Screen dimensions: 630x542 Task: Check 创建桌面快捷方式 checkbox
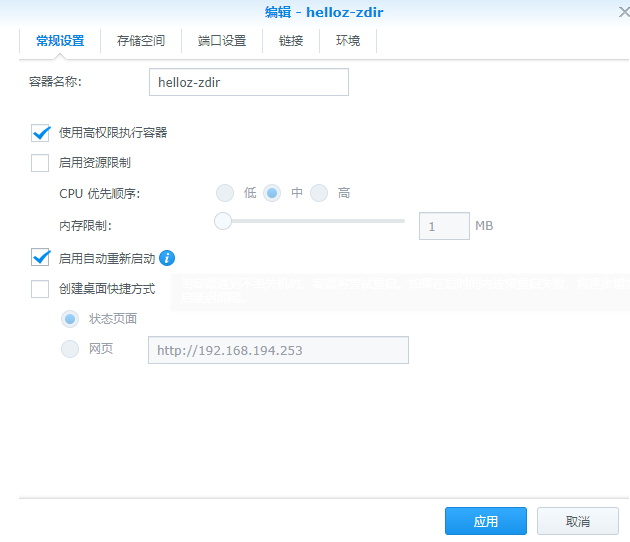(40, 289)
